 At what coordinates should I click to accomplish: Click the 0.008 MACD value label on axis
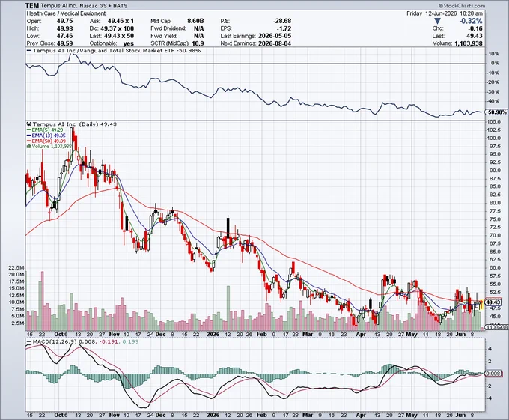click(x=494, y=374)
